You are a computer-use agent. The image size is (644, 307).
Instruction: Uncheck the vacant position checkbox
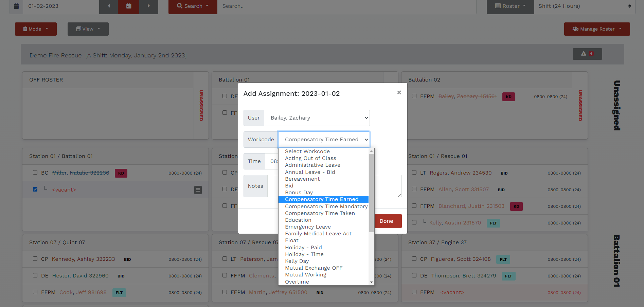tap(35, 189)
